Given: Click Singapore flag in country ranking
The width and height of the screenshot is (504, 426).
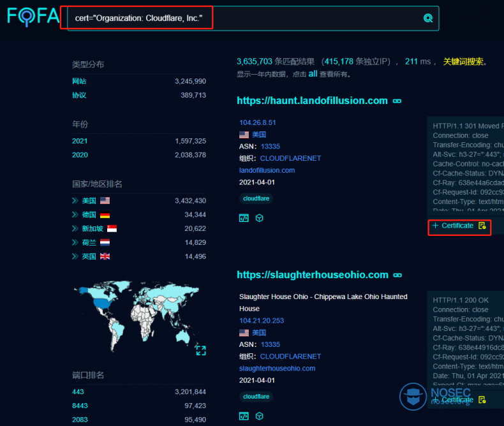Looking at the screenshot, I should [112, 229].
